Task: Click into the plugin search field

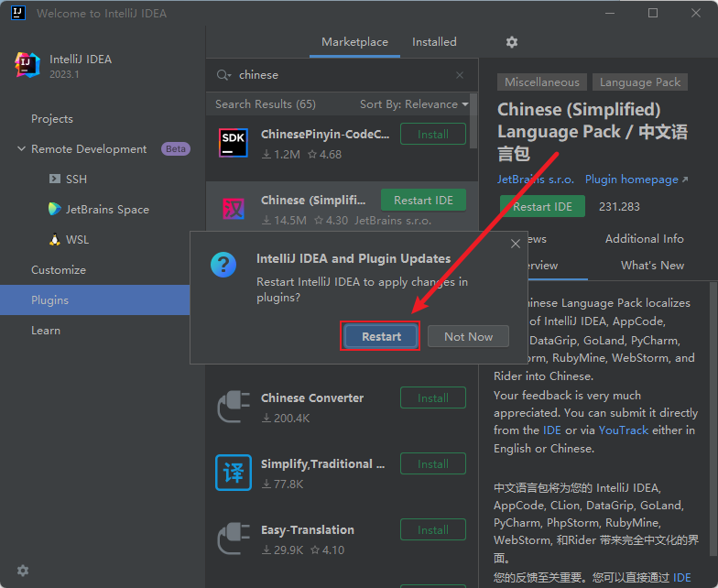Action: 343,75
